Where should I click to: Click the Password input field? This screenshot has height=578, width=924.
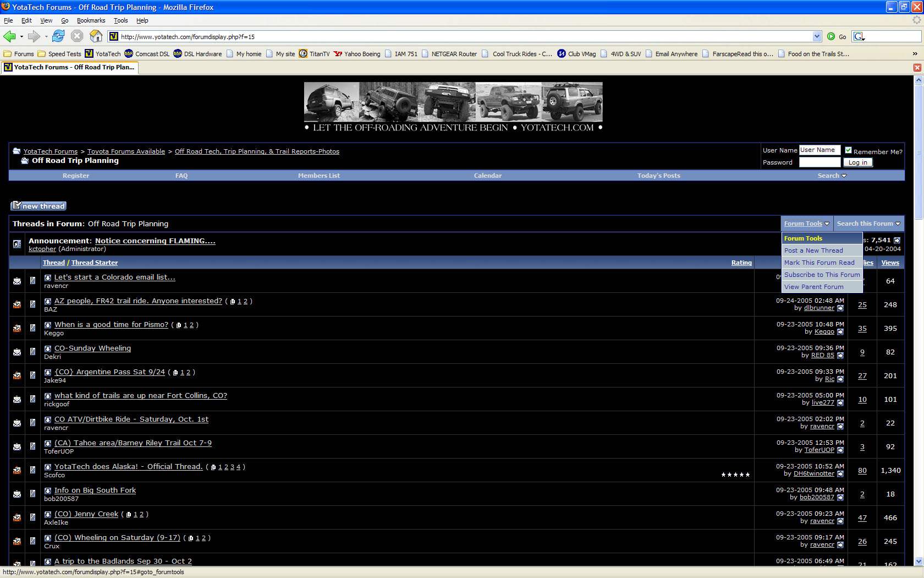tap(820, 162)
